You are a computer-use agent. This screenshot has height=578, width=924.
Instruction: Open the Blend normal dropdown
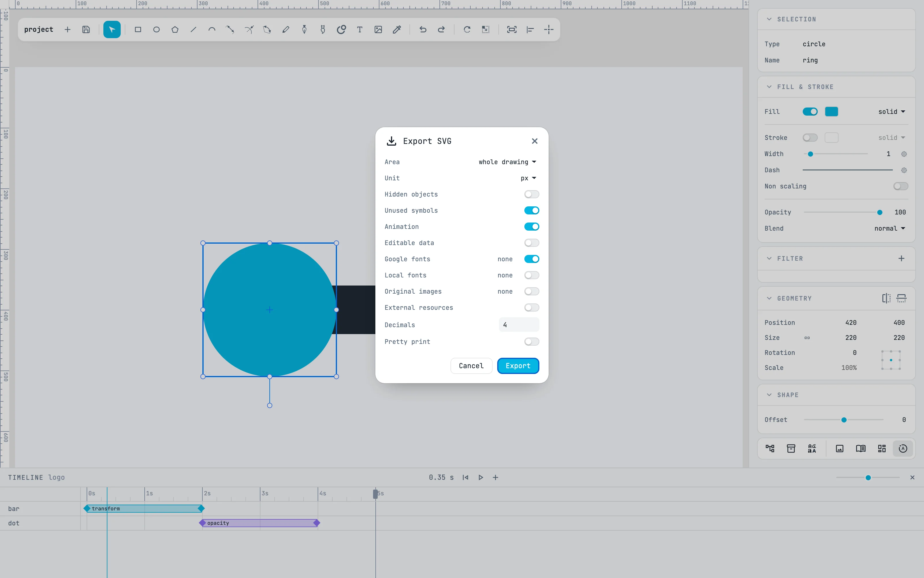point(890,228)
